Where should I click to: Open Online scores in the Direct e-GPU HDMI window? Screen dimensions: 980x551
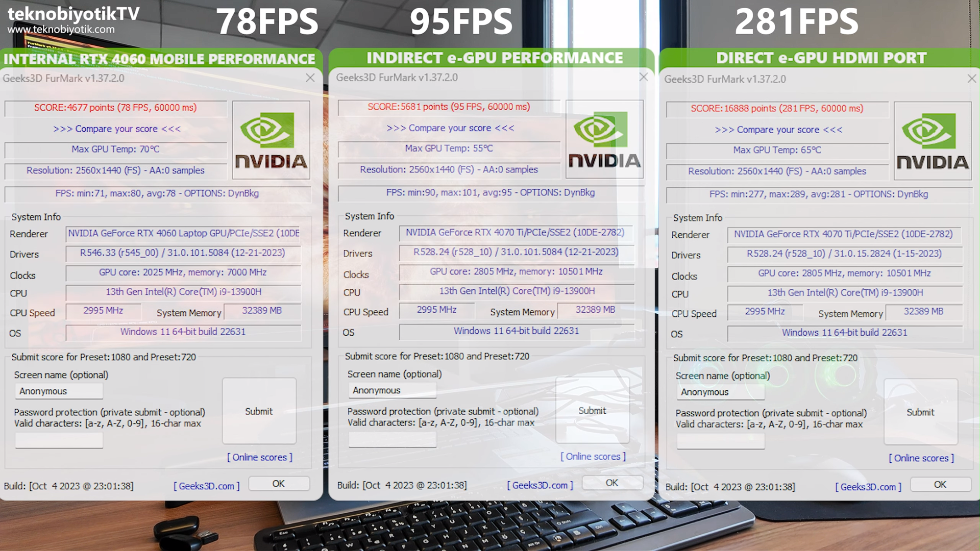(x=921, y=458)
